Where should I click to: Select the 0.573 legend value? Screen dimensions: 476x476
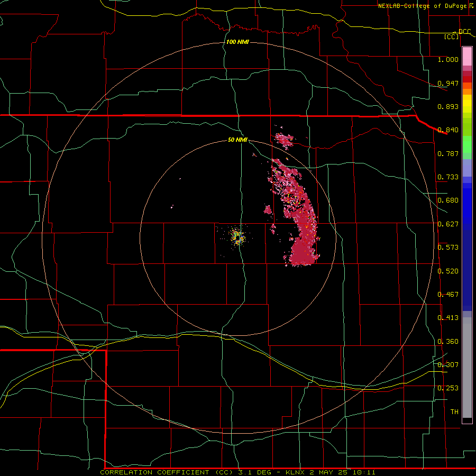click(x=448, y=248)
